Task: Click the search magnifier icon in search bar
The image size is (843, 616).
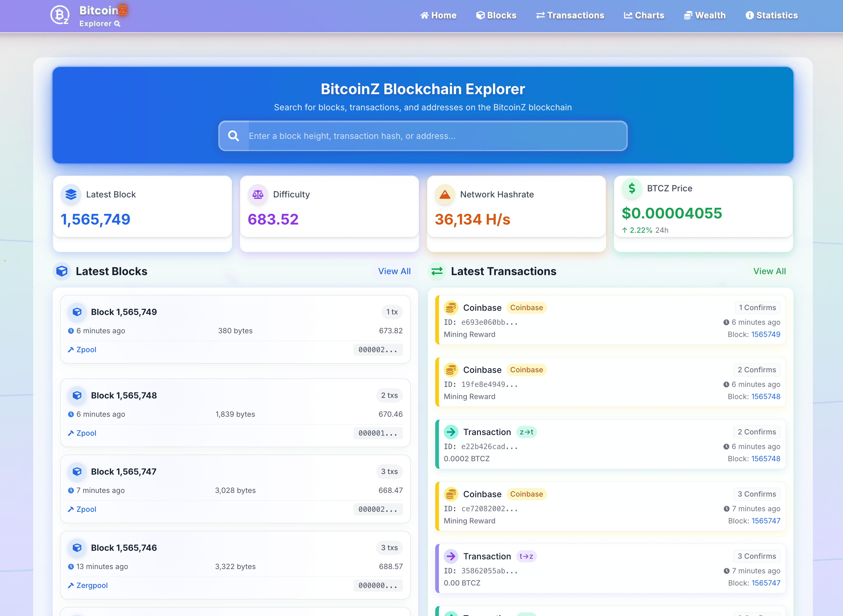Action: (234, 136)
